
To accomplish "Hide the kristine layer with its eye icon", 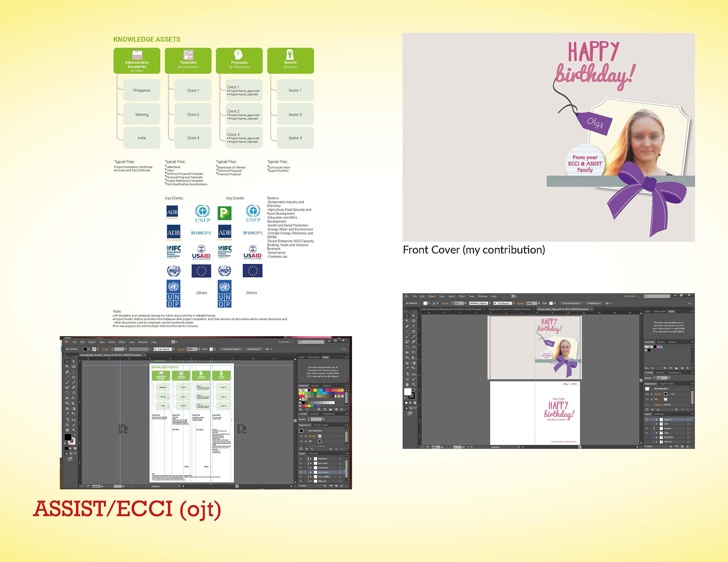I will pos(646,428).
